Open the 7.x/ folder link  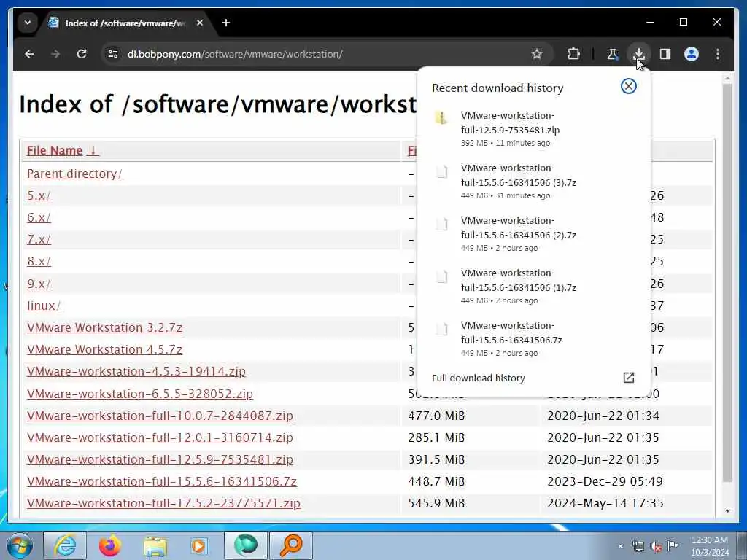click(39, 239)
